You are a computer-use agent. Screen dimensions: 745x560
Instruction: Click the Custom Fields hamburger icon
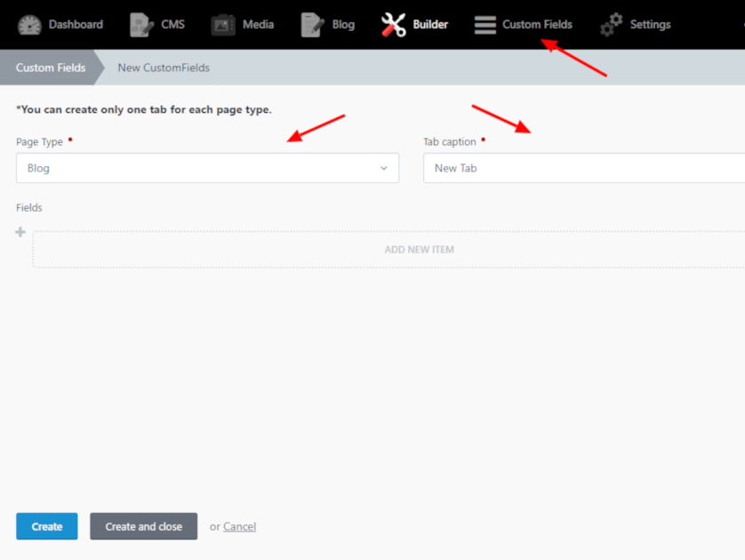(485, 25)
